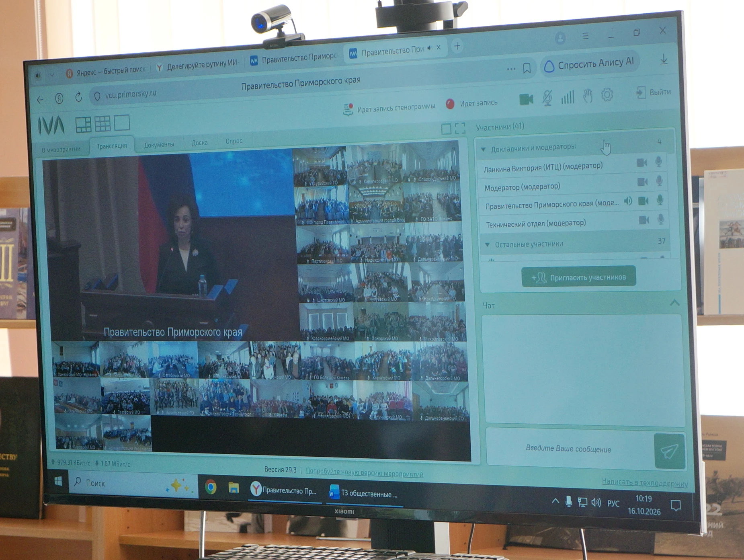Collapse the Остальные участники group

(x=487, y=244)
